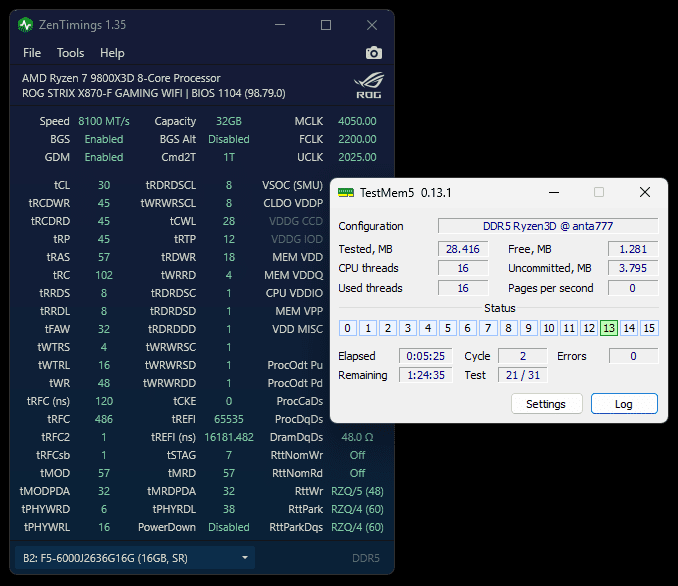Click the PowerDown value Disabled
The height and width of the screenshot is (586, 678).
229,527
